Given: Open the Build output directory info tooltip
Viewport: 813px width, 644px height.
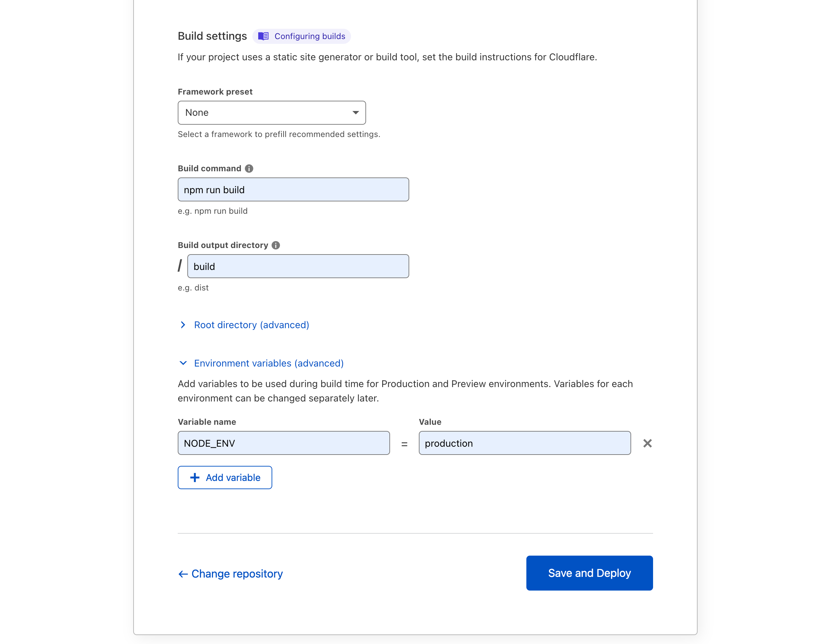Looking at the screenshot, I should point(276,245).
